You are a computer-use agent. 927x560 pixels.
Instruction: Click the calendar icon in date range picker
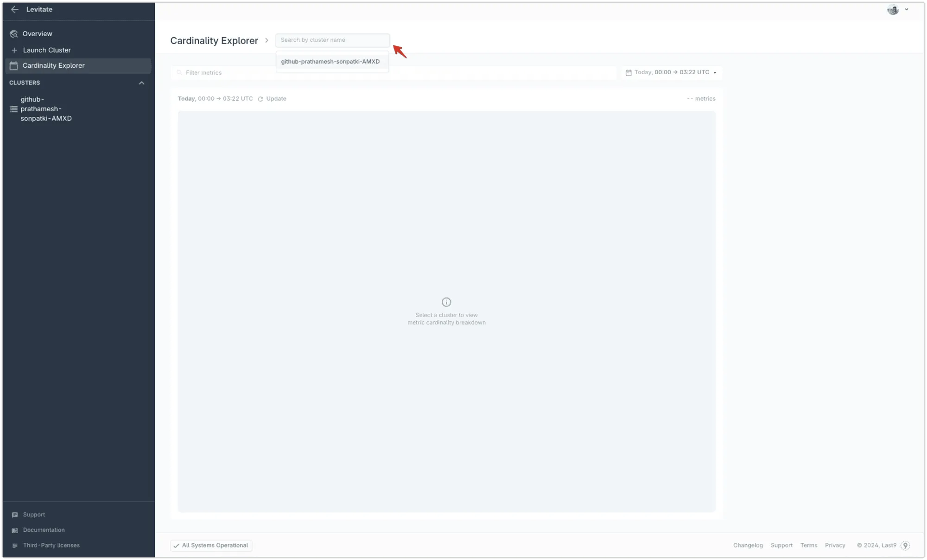[x=629, y=73]
